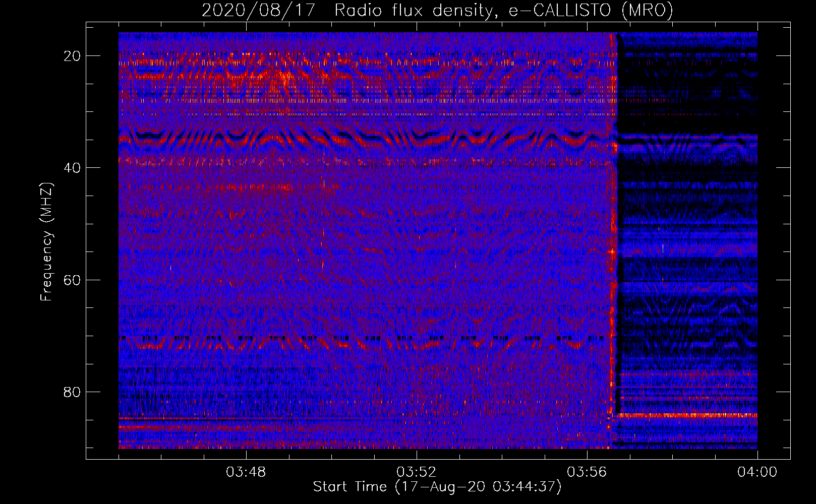Click the "04:00" time tick label
The height and width of the screenshot is (504, 816).
[x=757, y=472]
